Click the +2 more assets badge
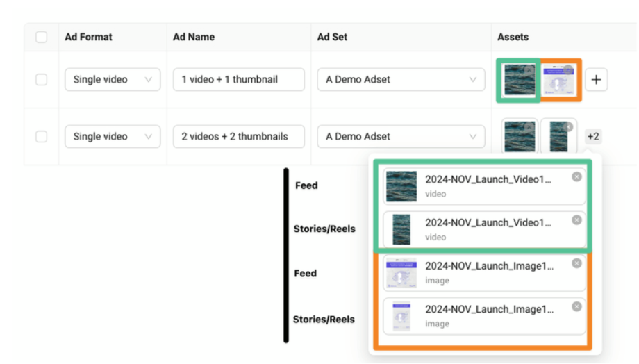The height and width of the screenshot is (364, 639). tap(593, 137)
